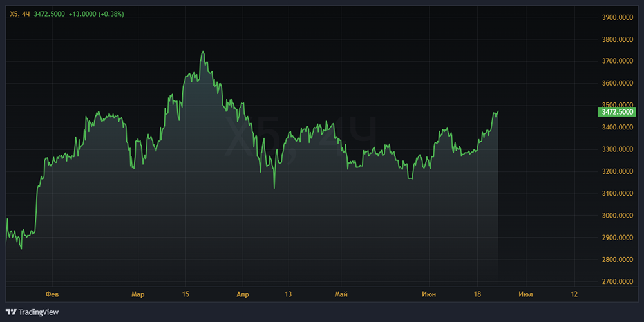Image resolution: width=644 pixels, height=322 pixels.
Task: Click the TradingView logo icon
Action: point(11,312)
